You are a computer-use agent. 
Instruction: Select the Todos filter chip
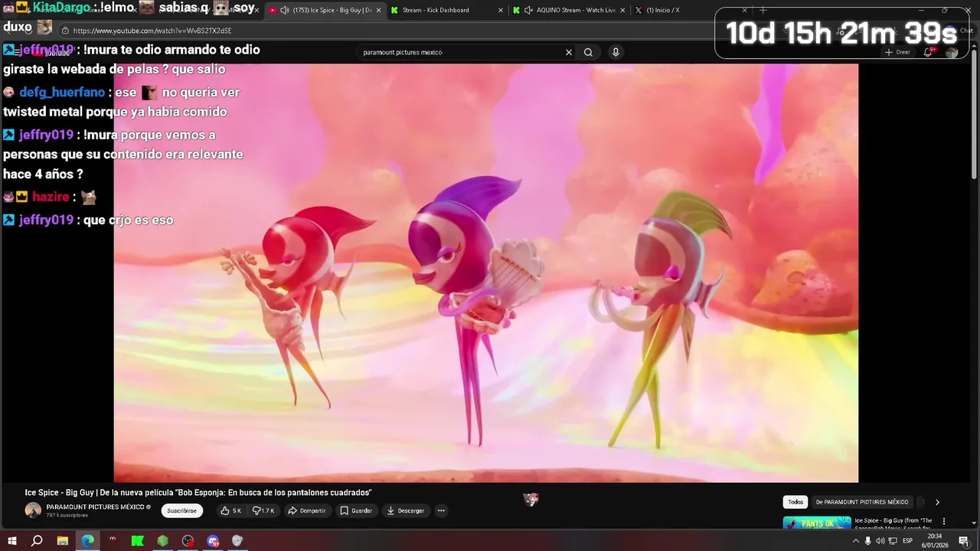[795, 502]
